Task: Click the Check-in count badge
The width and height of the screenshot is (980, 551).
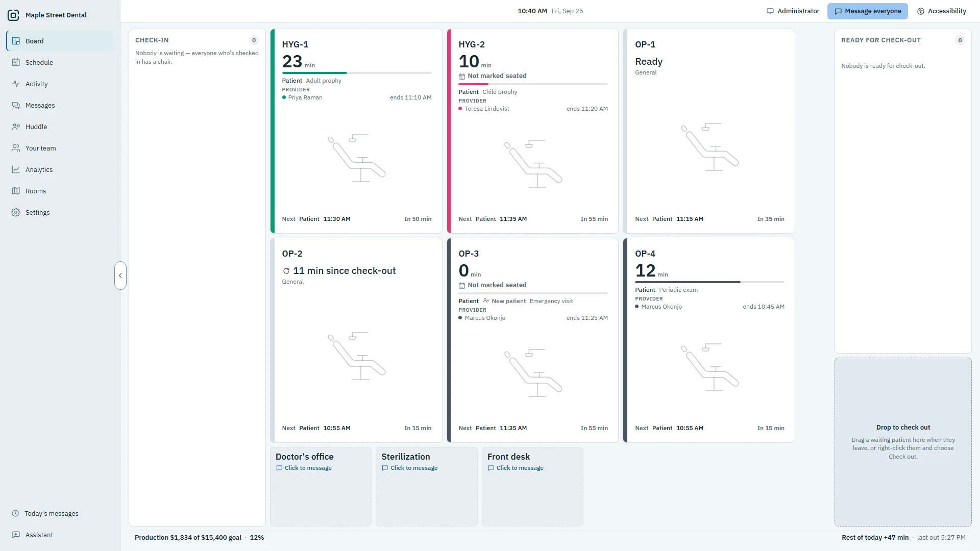Action: 254,40
